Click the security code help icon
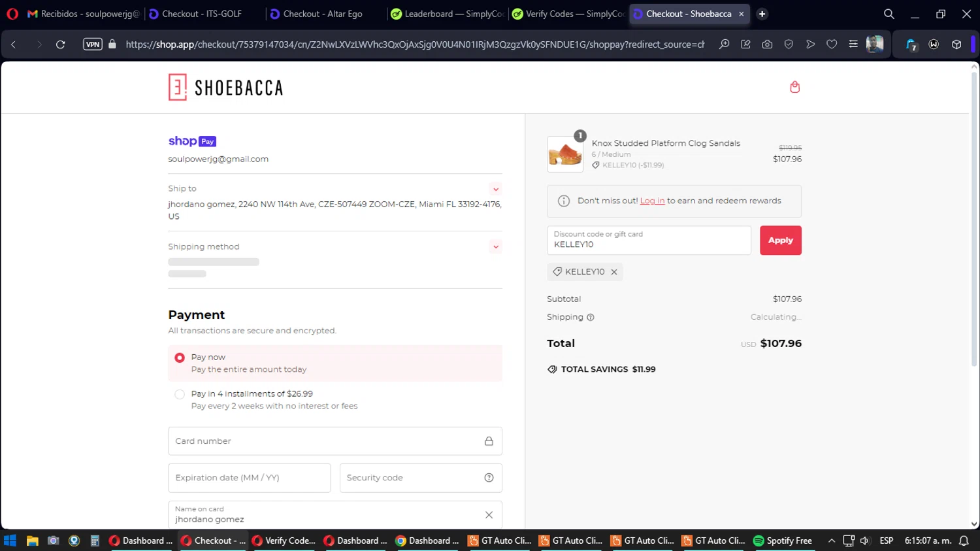The height and width of the screenshot is (551, 980). pos(489,478)
